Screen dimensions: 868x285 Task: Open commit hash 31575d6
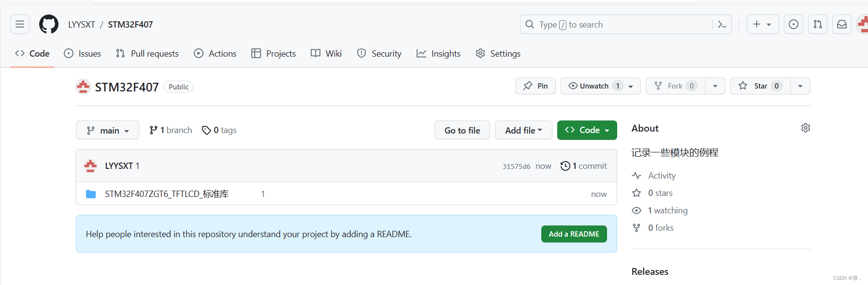pyautogui.click(x=516, y=166)
